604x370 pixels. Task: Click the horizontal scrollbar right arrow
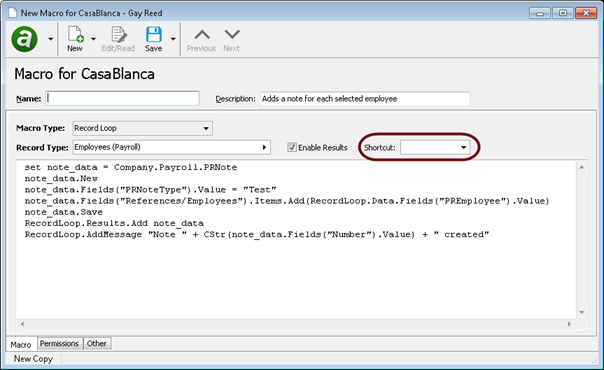(569, 324)
